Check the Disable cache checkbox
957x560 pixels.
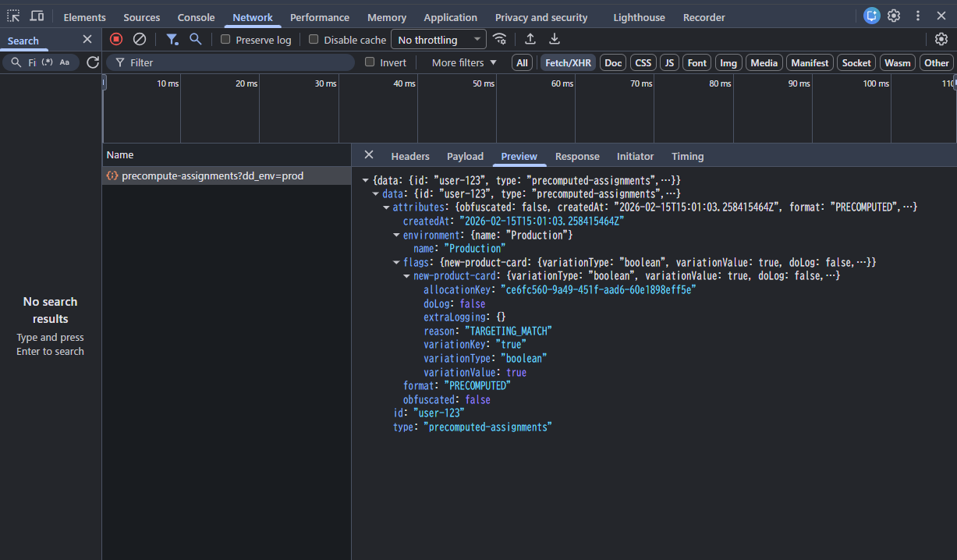point(314,40)
